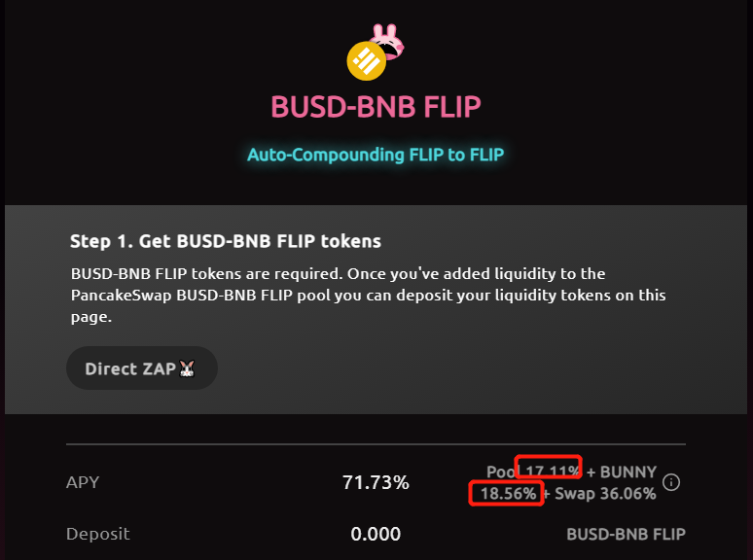753x560 pixels.
Task: Click the 71.73% APY value
Action: (x=376, y=482)
